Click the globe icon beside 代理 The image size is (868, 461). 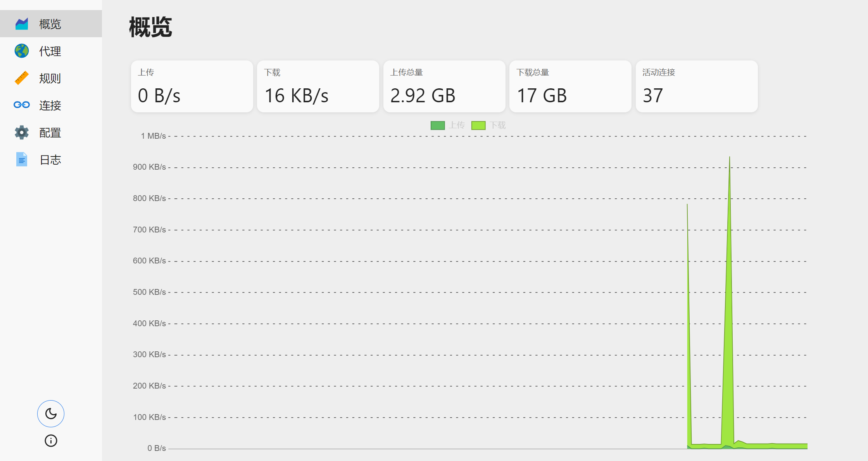tap(22, 51)
